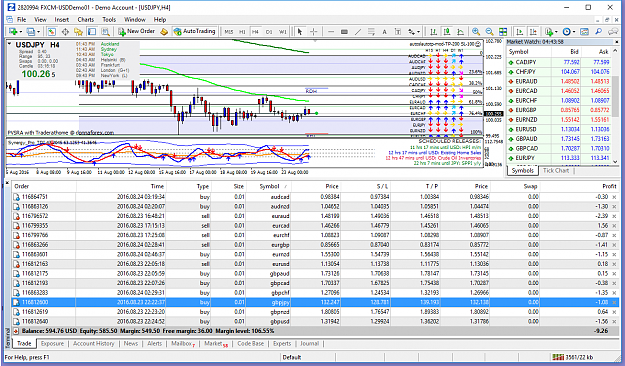Open the Tick Chart tab in Market Watch
This screenshot has height=366, width=625.
[556, 171]
